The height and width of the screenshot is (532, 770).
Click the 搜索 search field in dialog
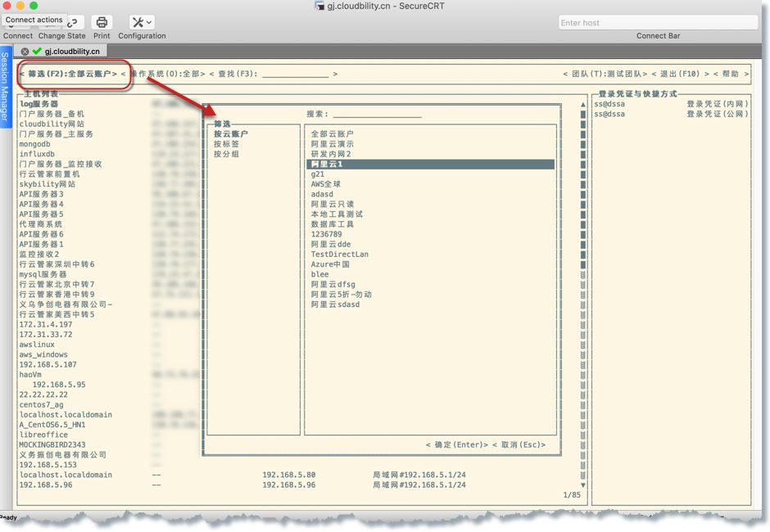click(377, 115)
